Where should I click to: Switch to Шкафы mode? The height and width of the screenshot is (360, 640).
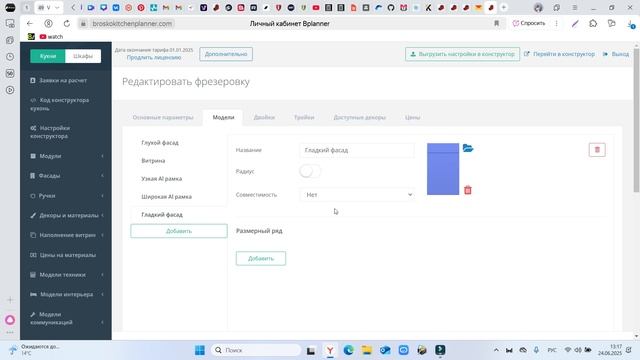[83, 56]
